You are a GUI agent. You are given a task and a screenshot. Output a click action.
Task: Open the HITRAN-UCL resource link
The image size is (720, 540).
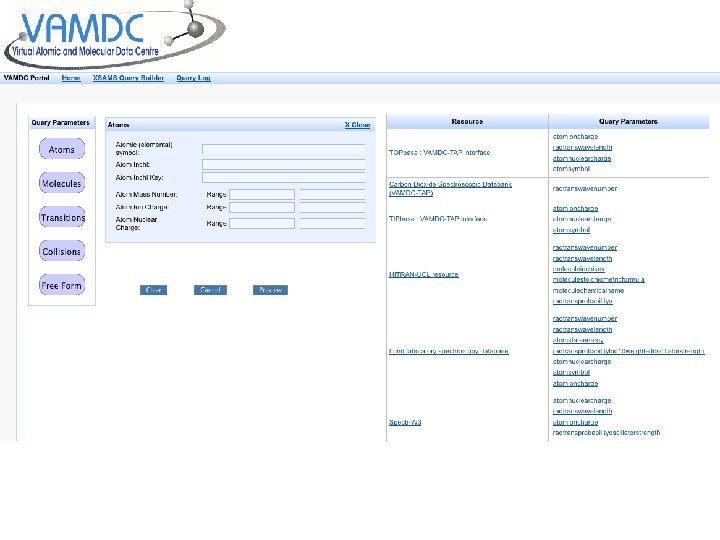point(423,275)
